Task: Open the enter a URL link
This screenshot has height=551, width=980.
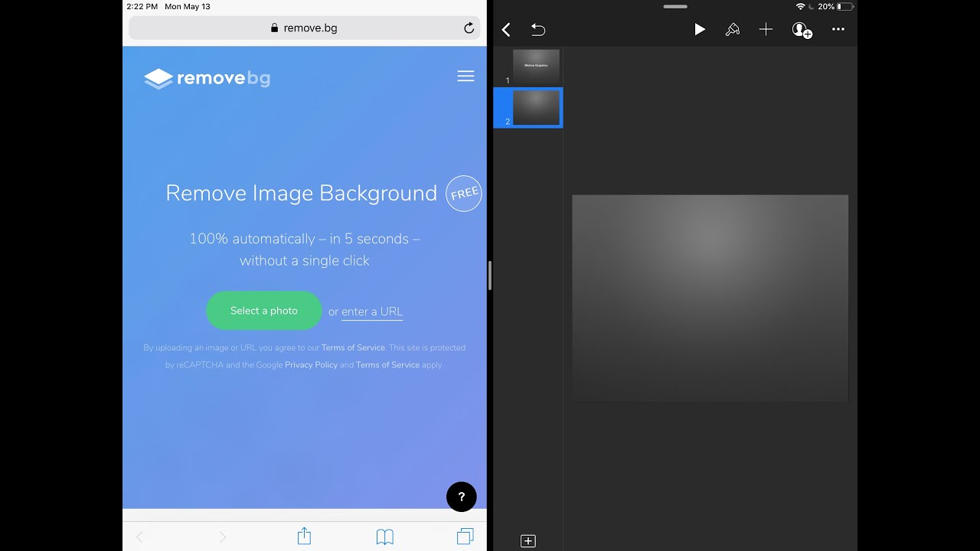Action: click(x=372, y=311)
